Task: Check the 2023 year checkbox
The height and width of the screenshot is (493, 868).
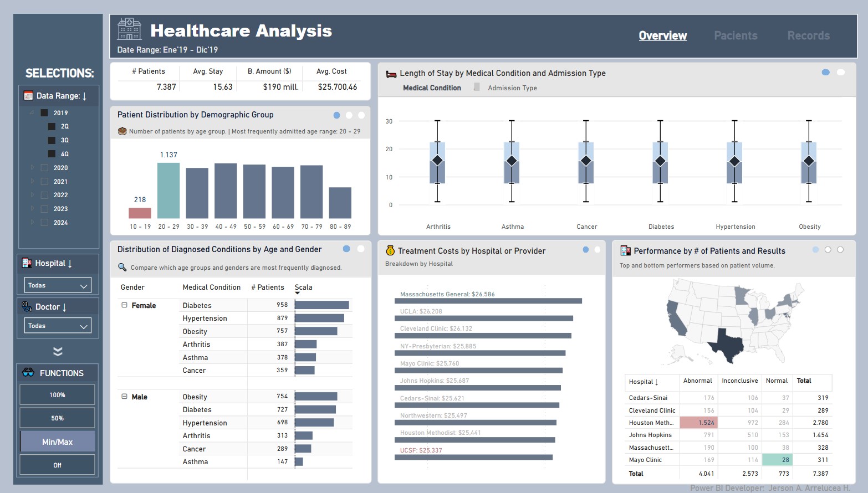Action: [44, 209]
